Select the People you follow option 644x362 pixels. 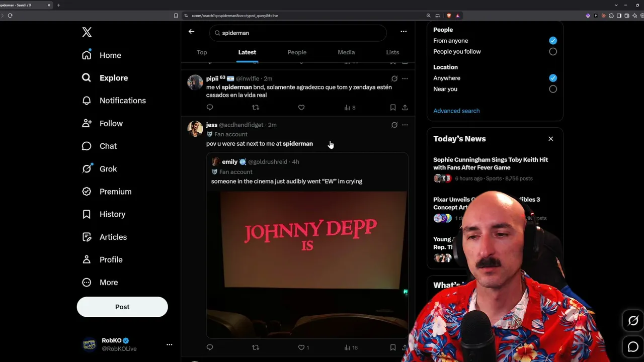[x=553, y=52]
